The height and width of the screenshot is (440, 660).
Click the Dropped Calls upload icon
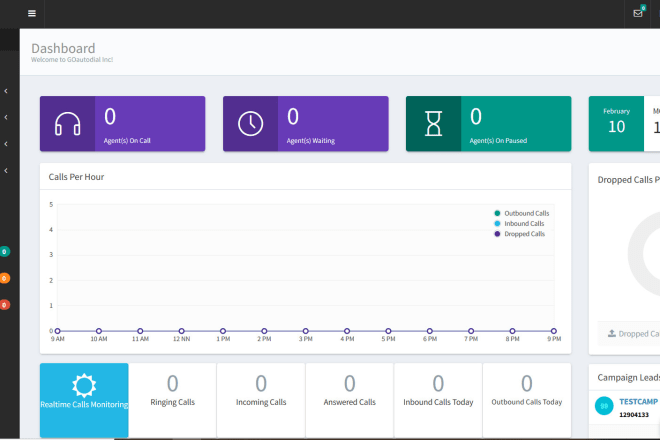pyautogui.click(x=612, y=333)
